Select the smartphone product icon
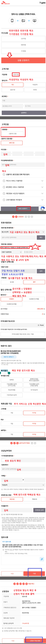 point(12,21)
